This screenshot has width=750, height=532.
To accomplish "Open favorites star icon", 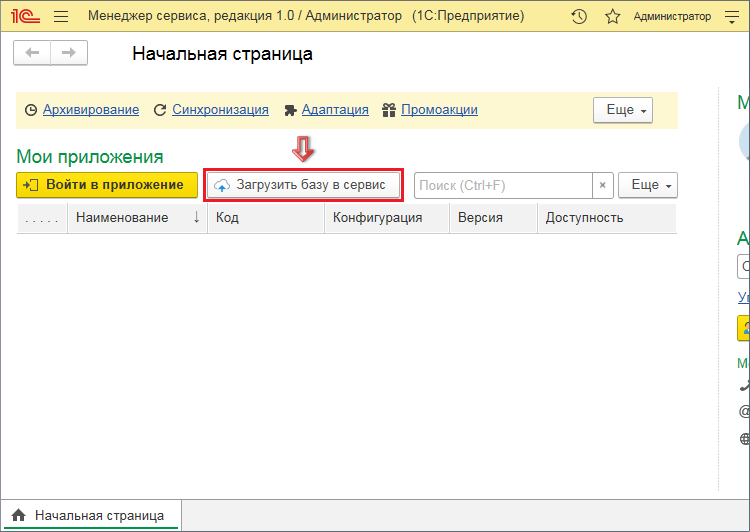I will tap(612, 17).
